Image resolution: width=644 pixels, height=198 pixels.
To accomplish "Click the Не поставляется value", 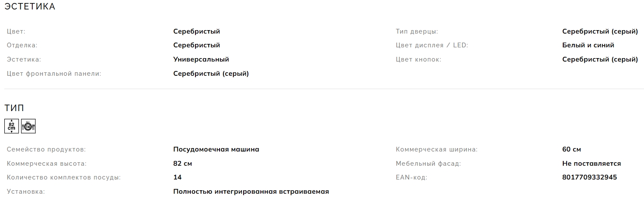I will pyautogui.click(x=592, y=164).
